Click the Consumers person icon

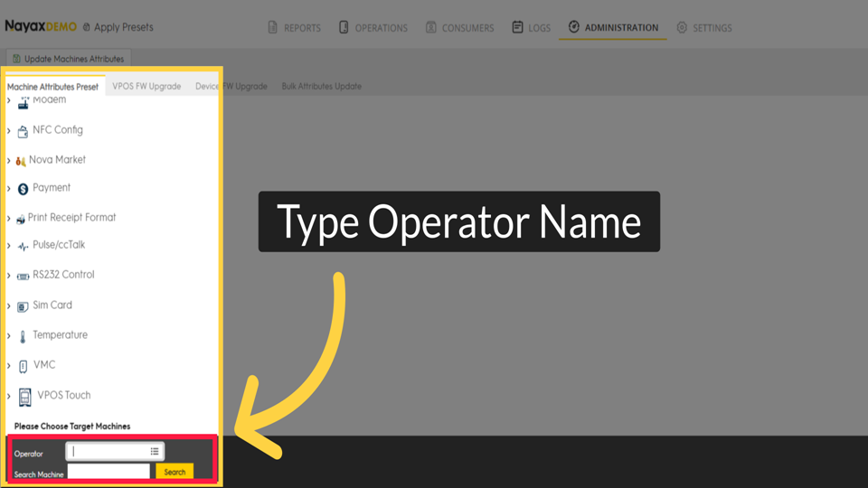click(430, 27)
